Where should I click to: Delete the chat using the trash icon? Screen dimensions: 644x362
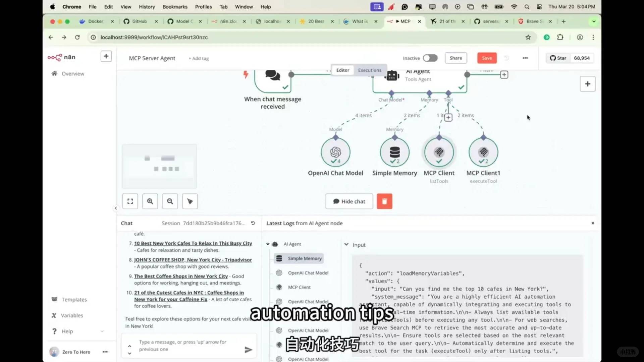(x=384, y=201)
